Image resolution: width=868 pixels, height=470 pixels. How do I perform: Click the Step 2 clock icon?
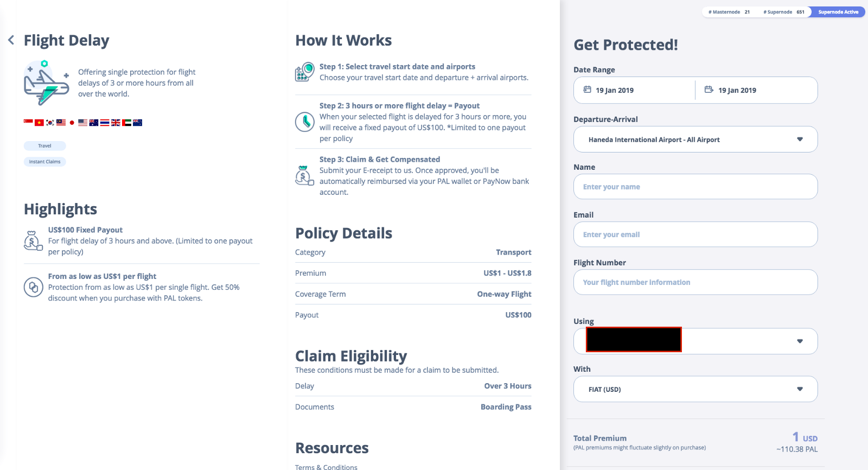(x=304, y=122)
